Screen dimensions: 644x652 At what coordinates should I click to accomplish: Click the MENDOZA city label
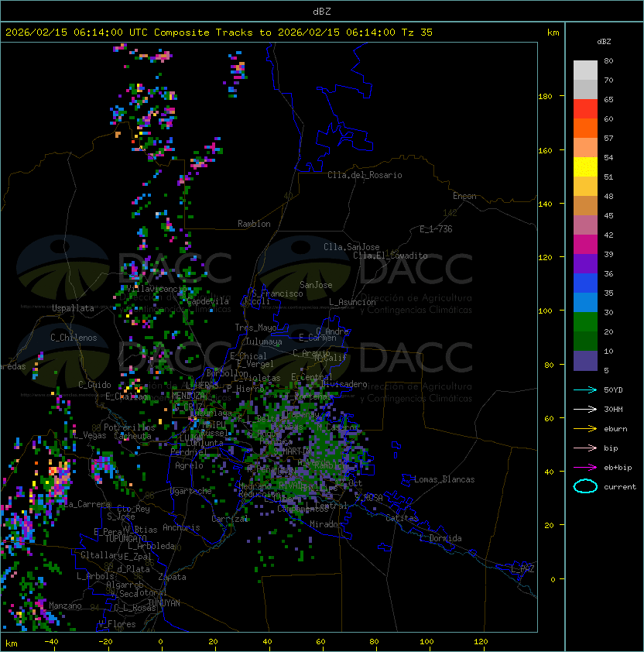coord(188,395)
